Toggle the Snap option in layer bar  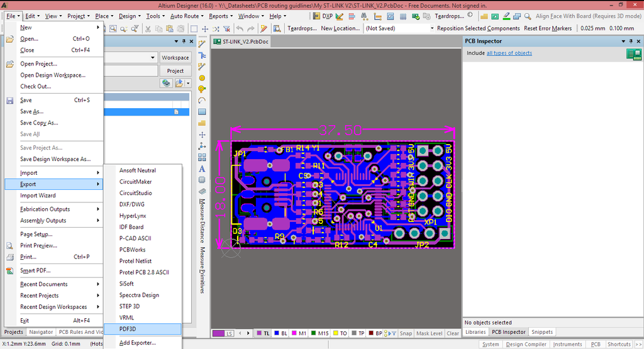tap(406, 333)
